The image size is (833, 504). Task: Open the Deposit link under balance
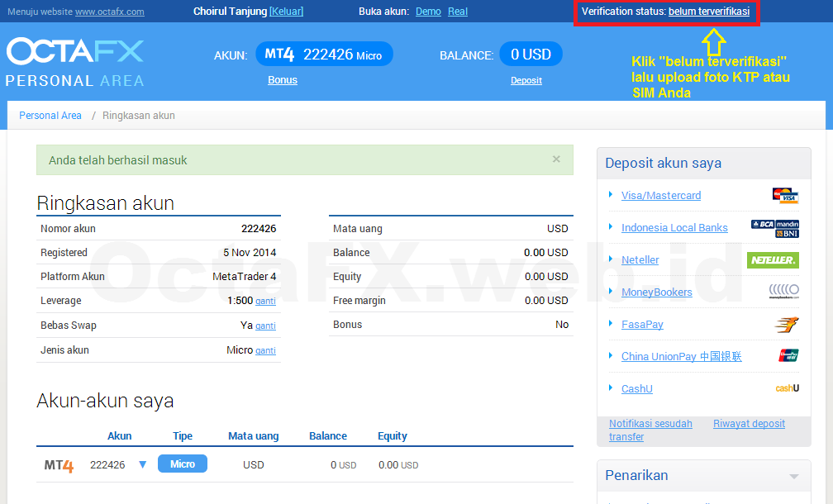click(x=526, y=80)
